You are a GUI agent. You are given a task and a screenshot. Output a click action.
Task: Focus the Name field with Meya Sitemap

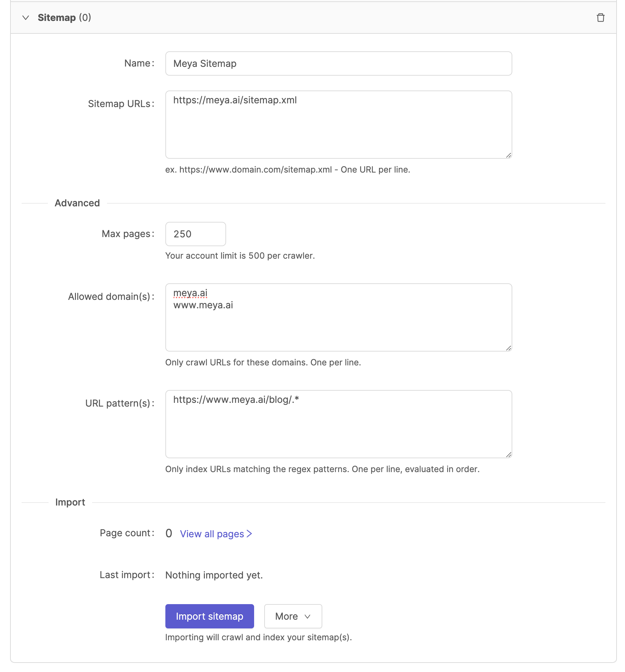338,63
